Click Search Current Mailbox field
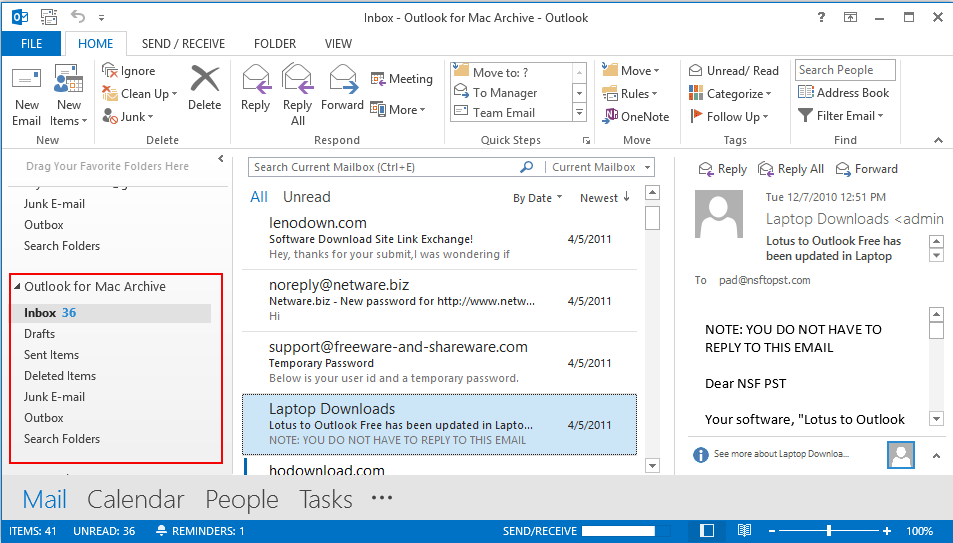This screenshot has width=953, height=543. pyautogui.click(x=382, y=167)
